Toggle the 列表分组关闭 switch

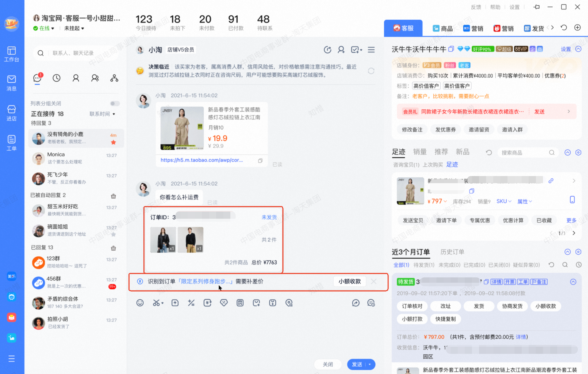pyautogui.click(x=115, y=103)
